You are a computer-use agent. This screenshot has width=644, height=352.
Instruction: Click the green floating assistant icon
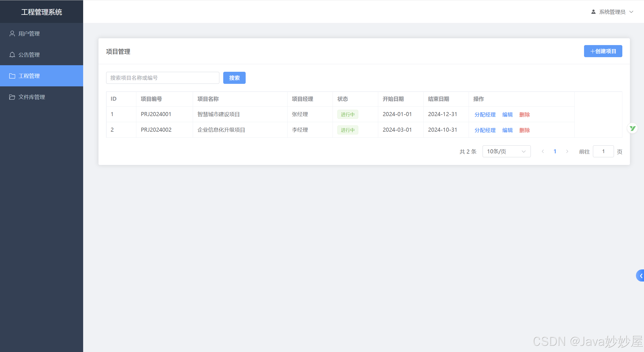click(632, 128)
